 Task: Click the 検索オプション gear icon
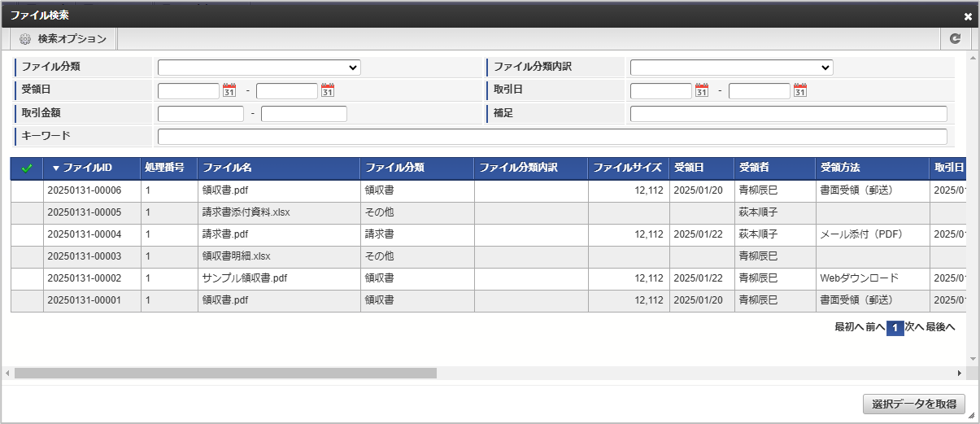point(25,38)
